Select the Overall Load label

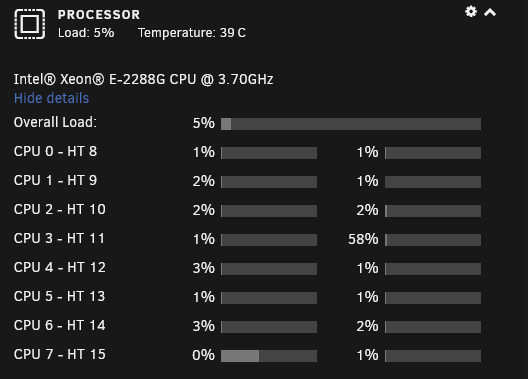55,122
